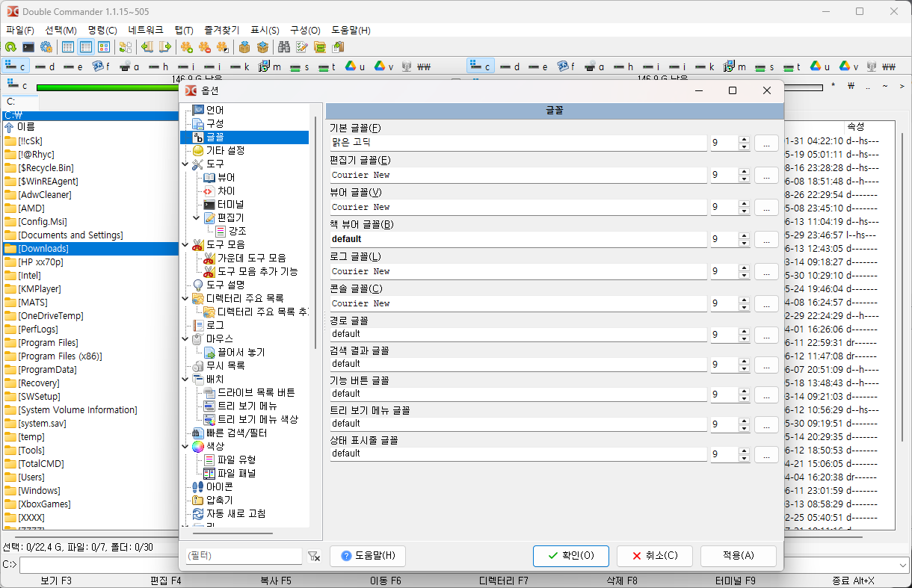
Task: Collapse the 배치 tree node
Action: [185, 379]
